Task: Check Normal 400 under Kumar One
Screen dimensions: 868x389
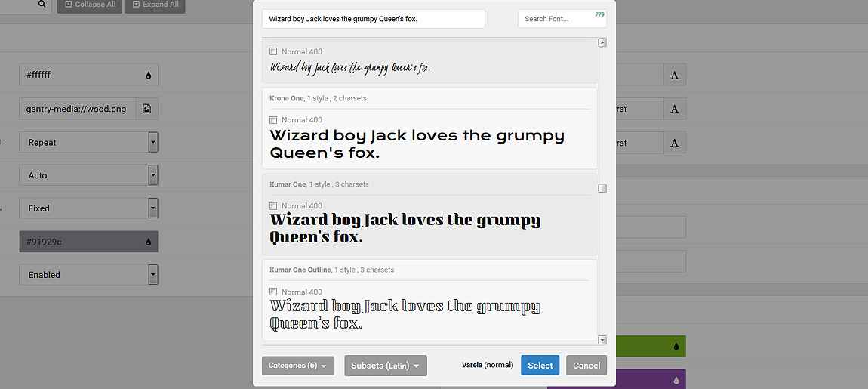Action: (x=273, y=205)
